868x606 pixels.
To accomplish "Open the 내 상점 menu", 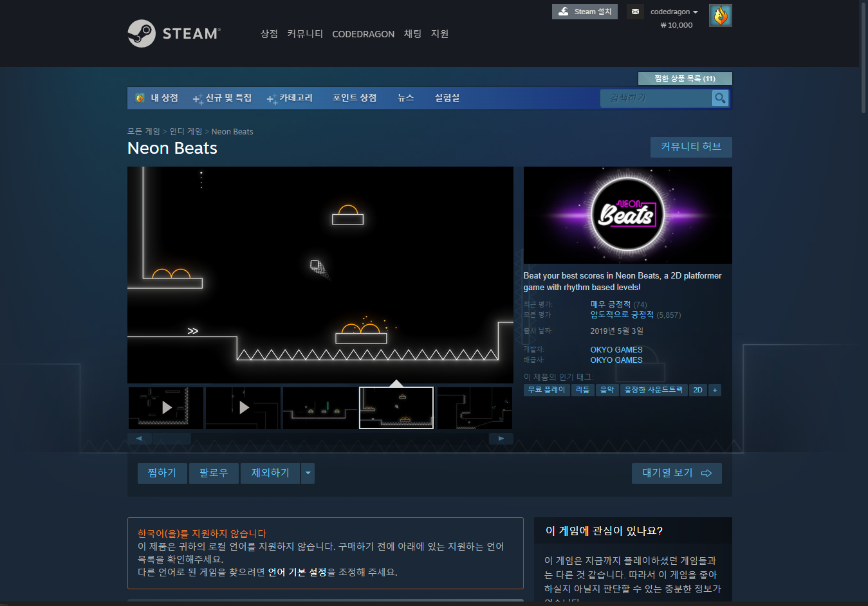I will [x=164, y=98].
